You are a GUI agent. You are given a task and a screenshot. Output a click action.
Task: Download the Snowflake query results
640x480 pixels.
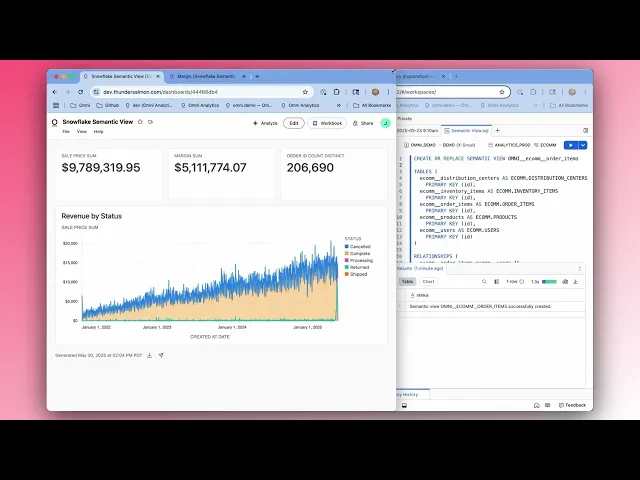[x=576, y=282]
